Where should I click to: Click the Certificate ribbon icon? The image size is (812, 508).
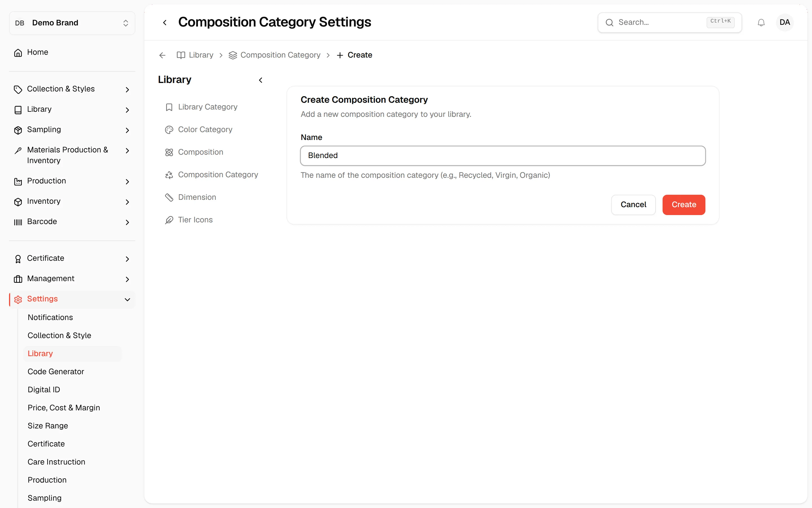click(18, 259)
